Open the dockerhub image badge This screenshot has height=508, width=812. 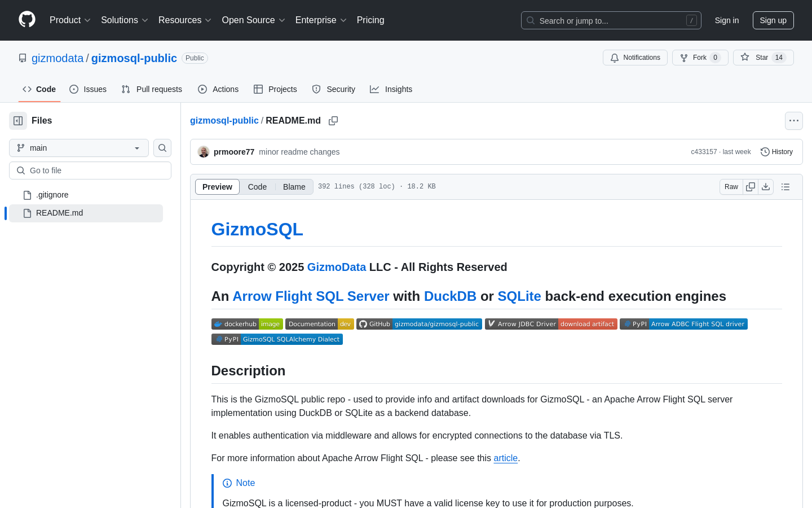[247, 324]
